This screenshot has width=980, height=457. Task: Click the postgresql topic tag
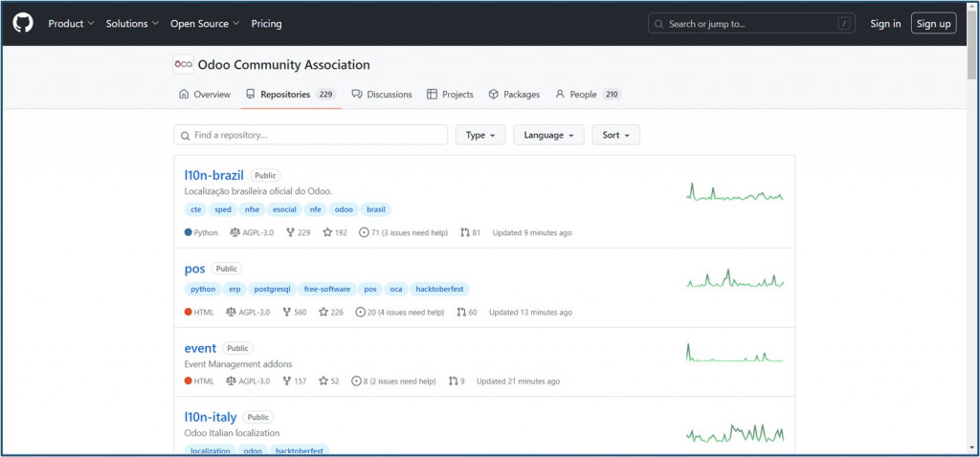click(x=272, y=289)
